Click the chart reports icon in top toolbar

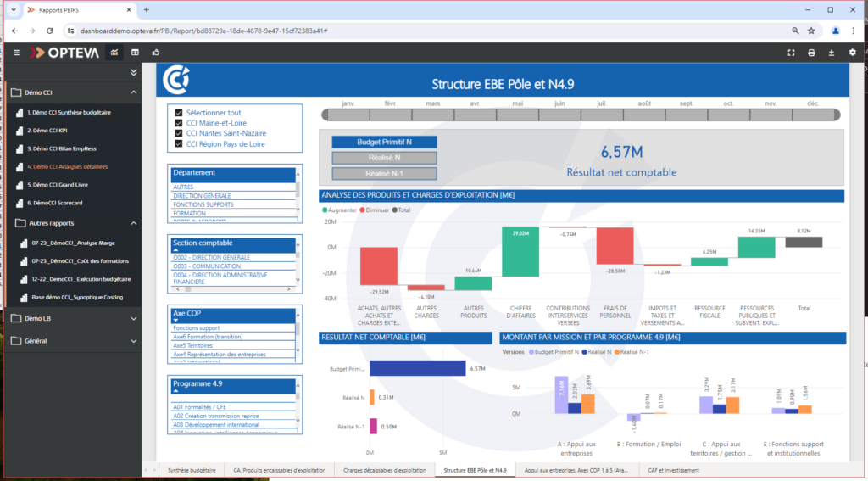coord(114,53)
